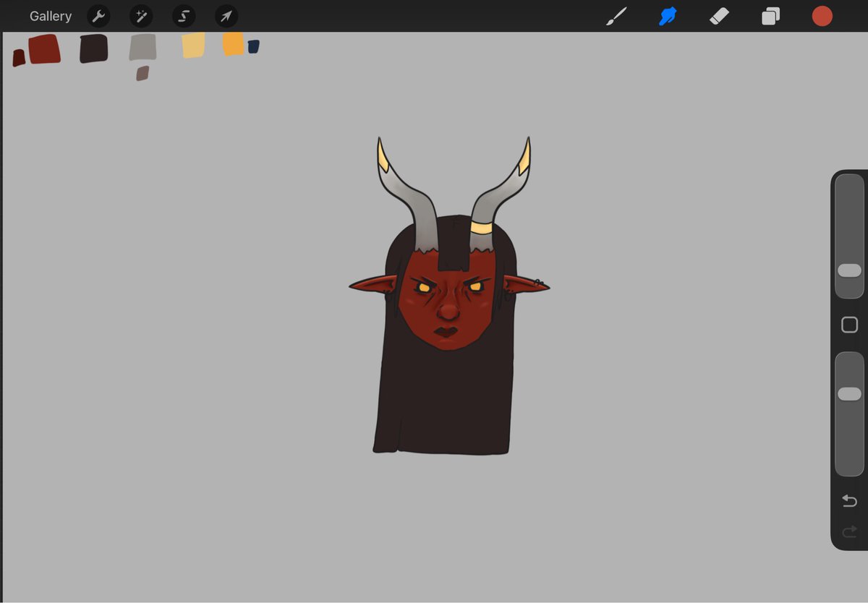868x603 pixels.
Task: Undo the last stroke
Action: click(849, 501)
